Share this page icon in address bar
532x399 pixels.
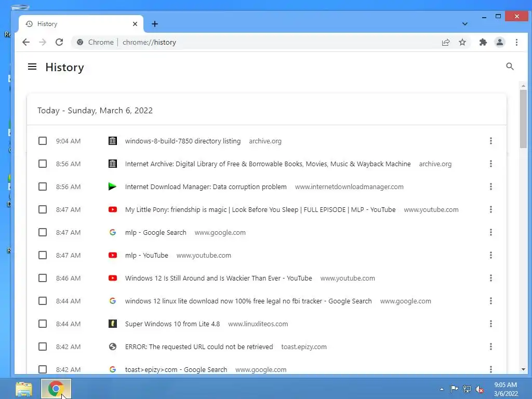pyautogui.click(x=445, y=42)
